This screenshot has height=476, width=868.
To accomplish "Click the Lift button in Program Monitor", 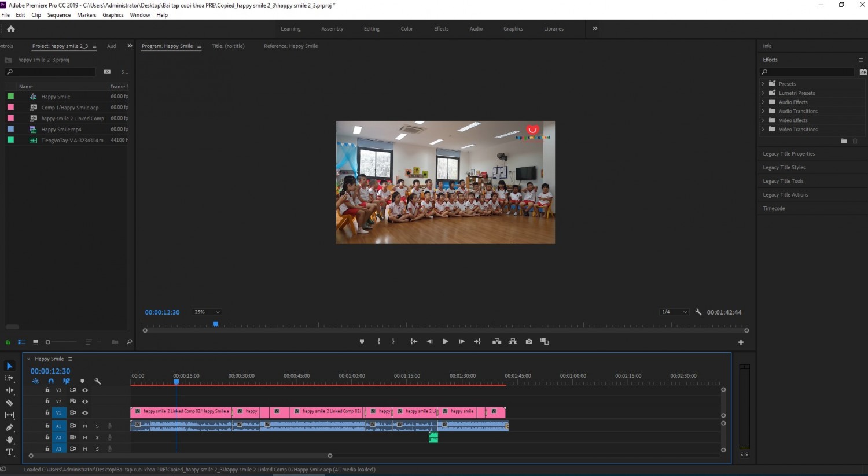I will (496, 341).
